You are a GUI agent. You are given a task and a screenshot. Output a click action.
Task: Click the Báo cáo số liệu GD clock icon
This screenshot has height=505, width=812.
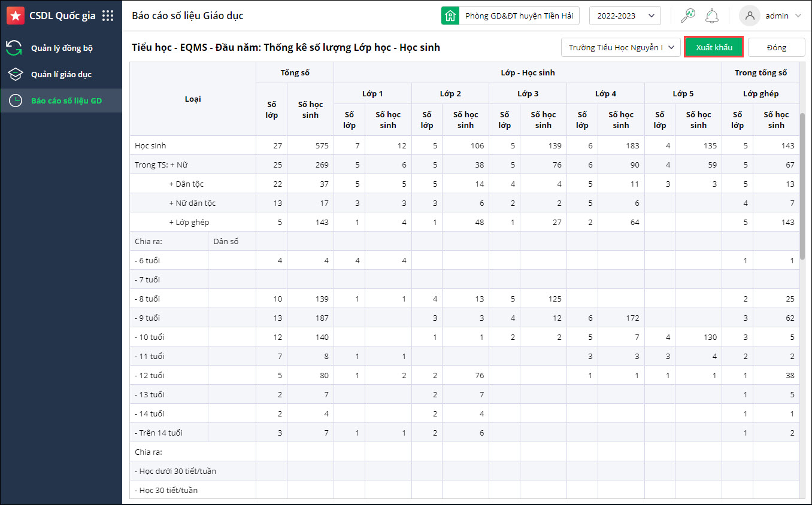click(x=15, y=101)
